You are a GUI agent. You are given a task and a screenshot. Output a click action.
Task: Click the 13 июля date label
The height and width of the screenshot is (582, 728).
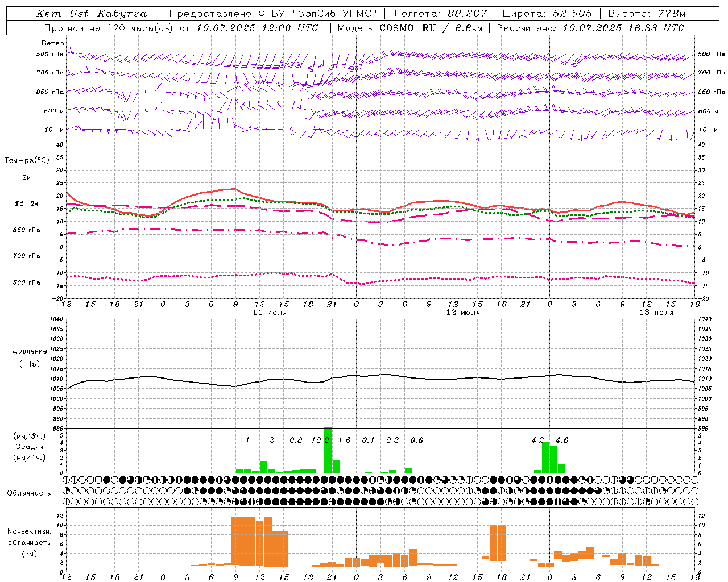[x=656, y=313]
